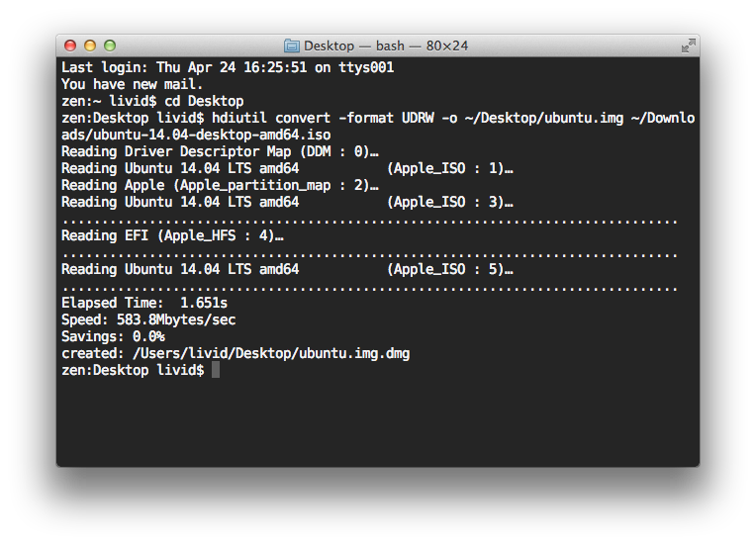Enter full screen via top-right arrows icon

pos(688,45)
